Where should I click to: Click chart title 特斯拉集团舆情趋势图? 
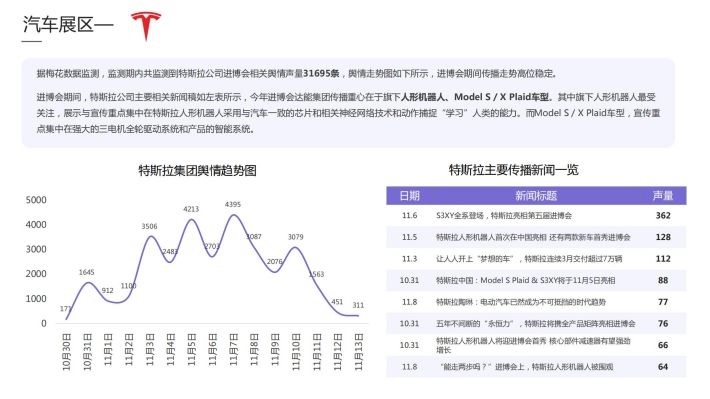197,171
